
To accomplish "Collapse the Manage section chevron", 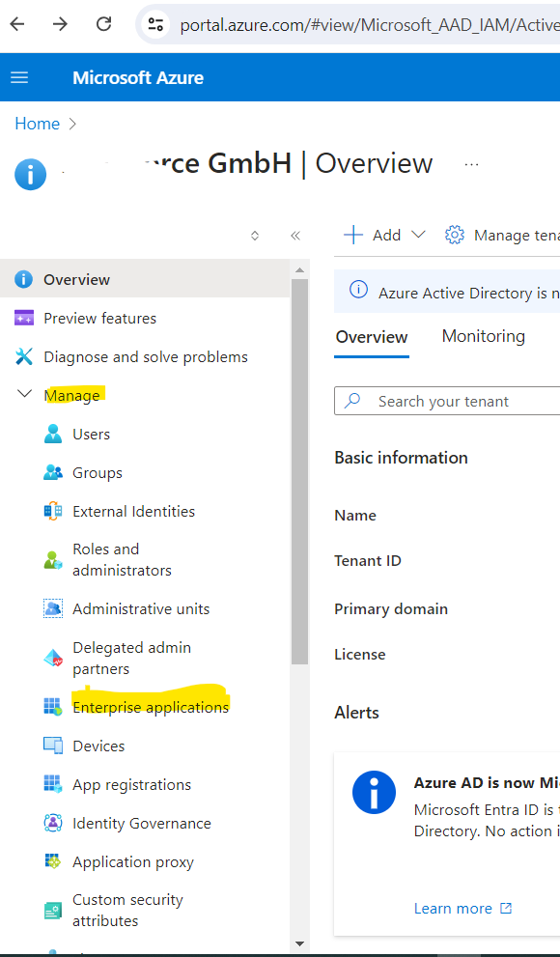I will click(24, 394).
